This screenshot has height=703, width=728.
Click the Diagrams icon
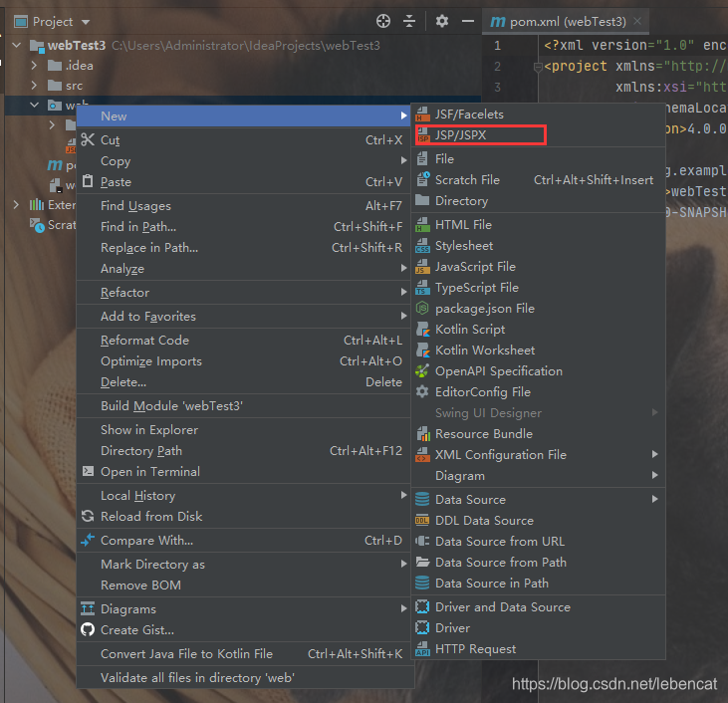pos(88,608)
